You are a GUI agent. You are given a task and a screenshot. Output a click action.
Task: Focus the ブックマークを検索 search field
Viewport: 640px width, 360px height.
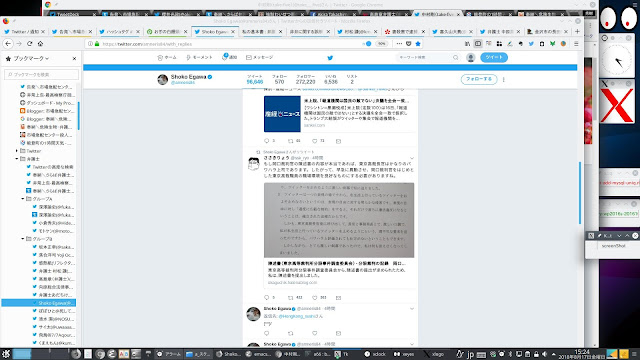(x=41, y=74)
